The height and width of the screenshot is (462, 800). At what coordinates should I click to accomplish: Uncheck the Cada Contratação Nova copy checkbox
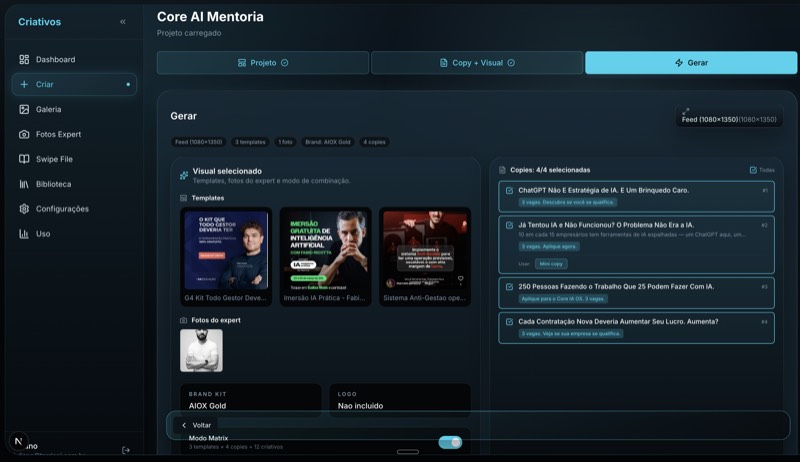pos(509,322)
